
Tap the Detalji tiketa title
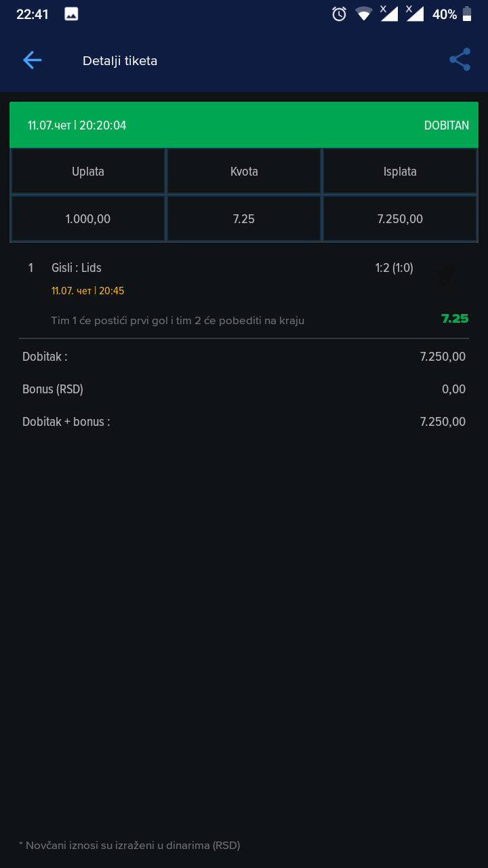point(120,61)
